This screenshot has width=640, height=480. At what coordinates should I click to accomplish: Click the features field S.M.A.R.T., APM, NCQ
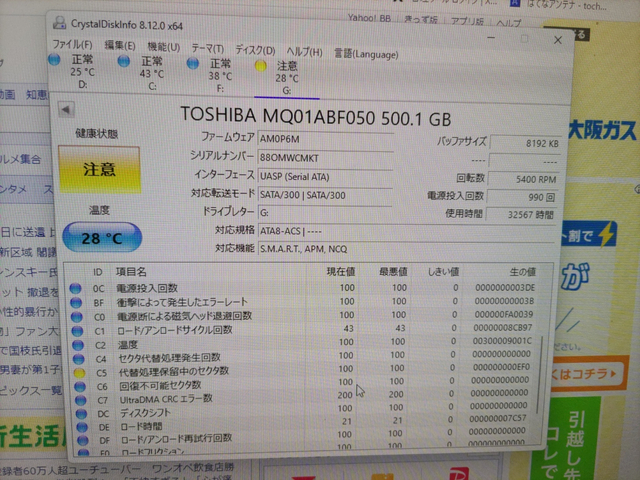tap(406, 249)
